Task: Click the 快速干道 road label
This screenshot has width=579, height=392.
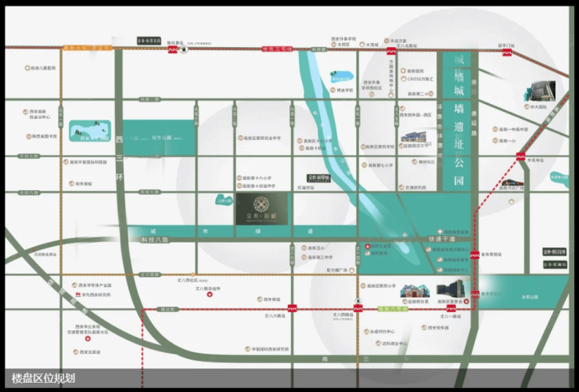Action: point(441,239)
